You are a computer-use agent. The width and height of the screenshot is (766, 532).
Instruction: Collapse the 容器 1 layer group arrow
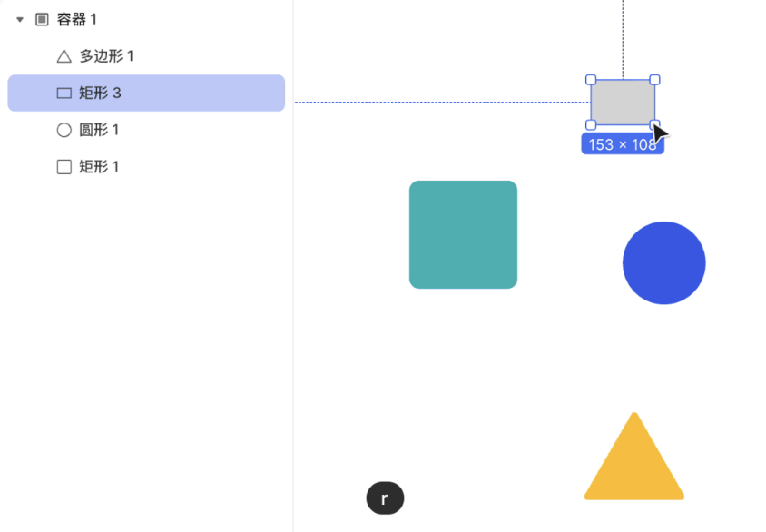coord(20,19)
